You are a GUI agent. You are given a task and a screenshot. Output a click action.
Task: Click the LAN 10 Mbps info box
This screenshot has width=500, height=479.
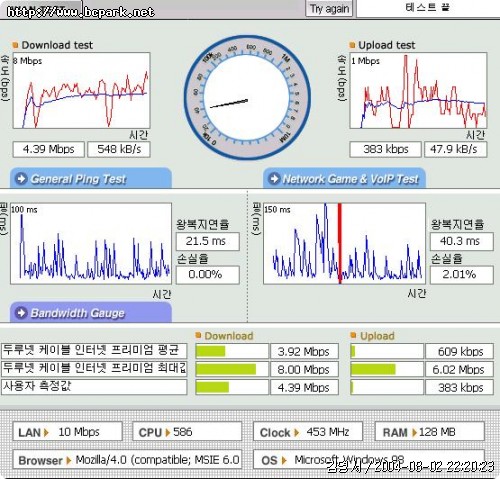coord(67,432)
